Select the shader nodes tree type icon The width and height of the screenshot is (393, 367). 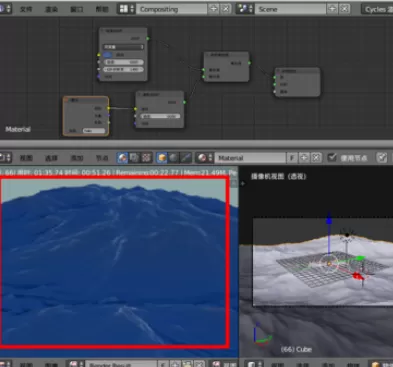coord(123,158)
